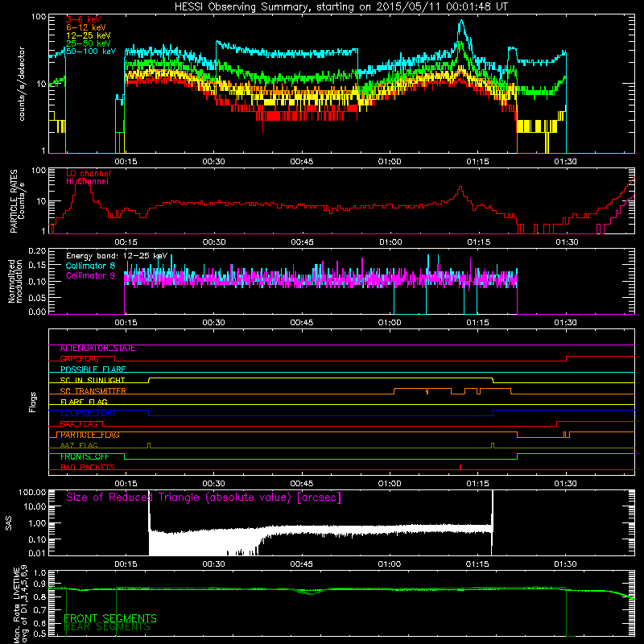Click the 'Energy band: 12-25 keV' label

click(x=117, y=256)
